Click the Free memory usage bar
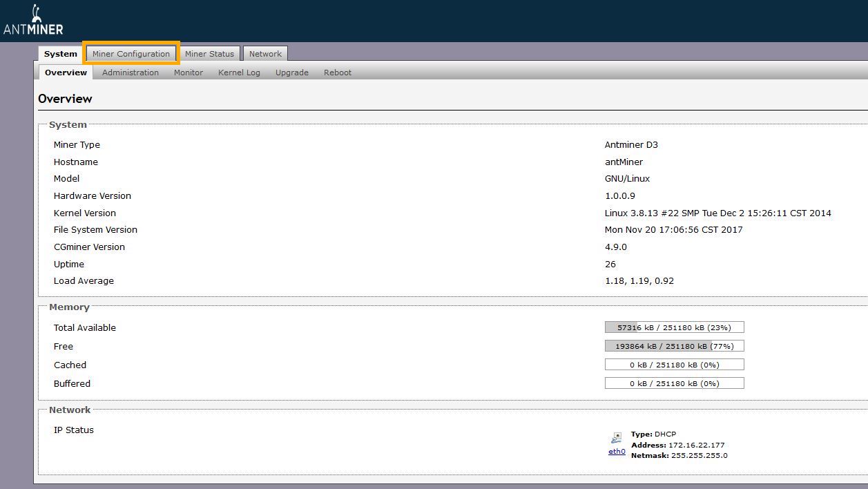This screenshot has height=489, width=868. click(x=674, y=346)
